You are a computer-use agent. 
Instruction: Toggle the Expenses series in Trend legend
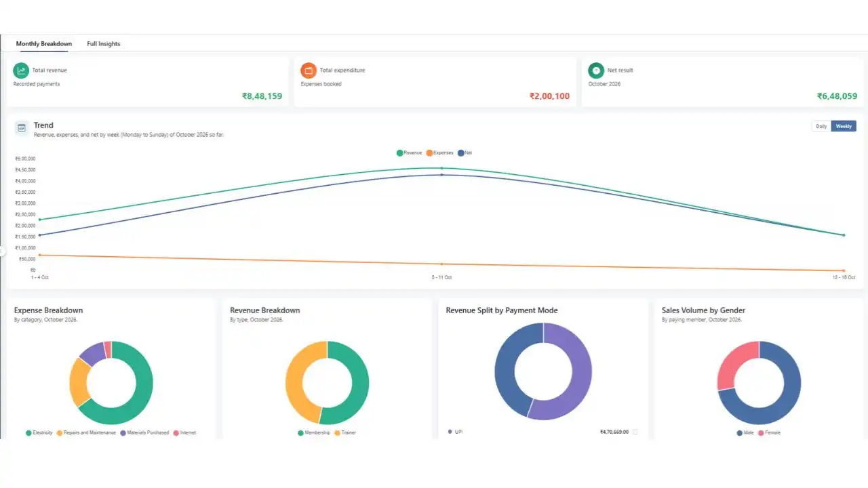(x=439, y=153)
